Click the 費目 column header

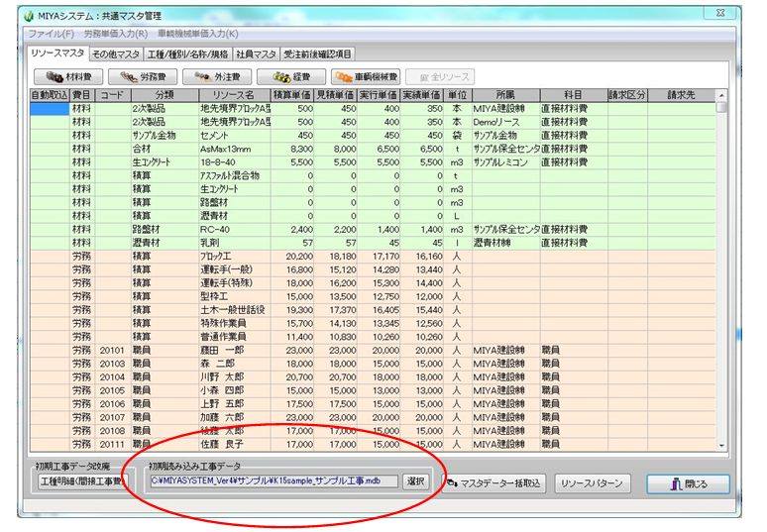click(81, 95)
